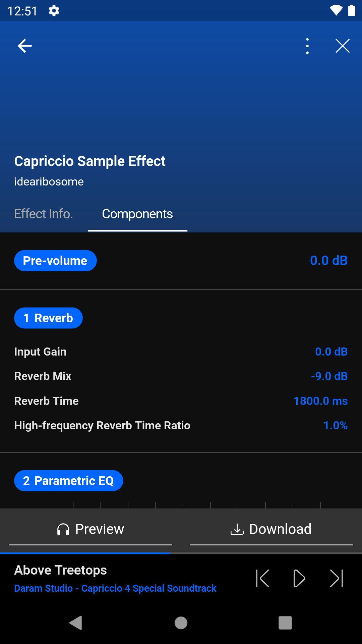The image size is (362, 644).
Task: Download the Capriccio Sample Effect
Action: click(271, 529)
